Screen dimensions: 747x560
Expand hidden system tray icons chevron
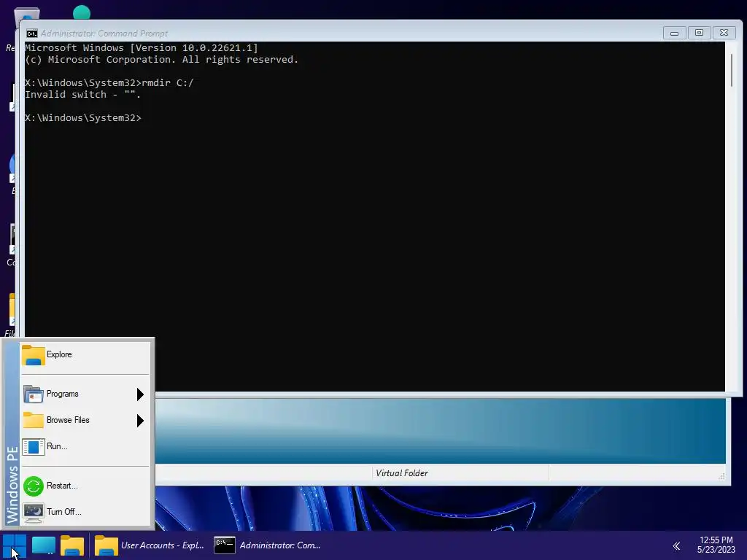(676, 545)
